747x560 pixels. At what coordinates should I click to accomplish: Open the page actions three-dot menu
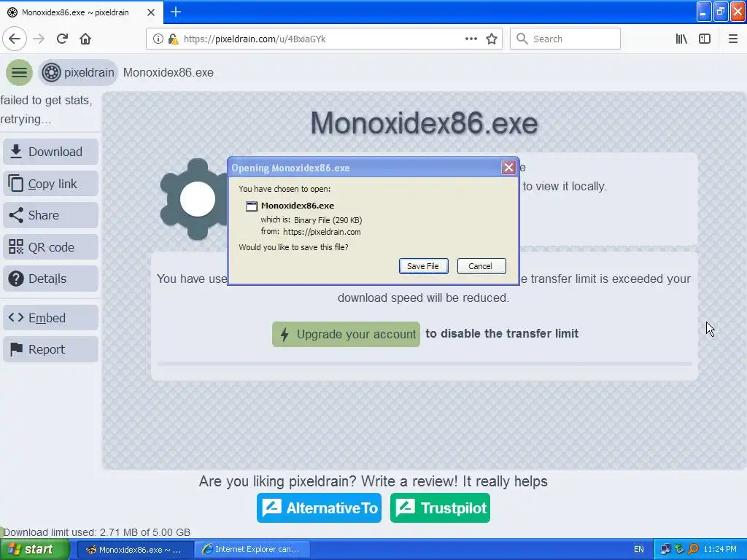[x=471, y=39]
